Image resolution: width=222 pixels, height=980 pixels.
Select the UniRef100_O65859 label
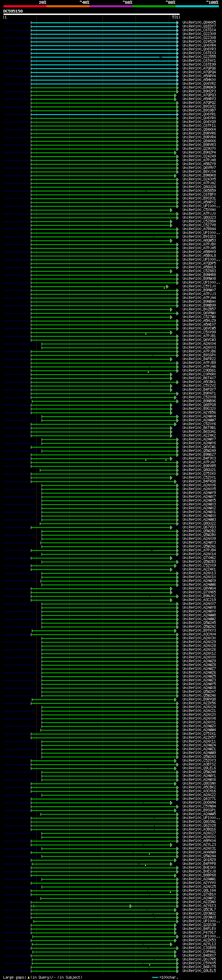[199, 191]
